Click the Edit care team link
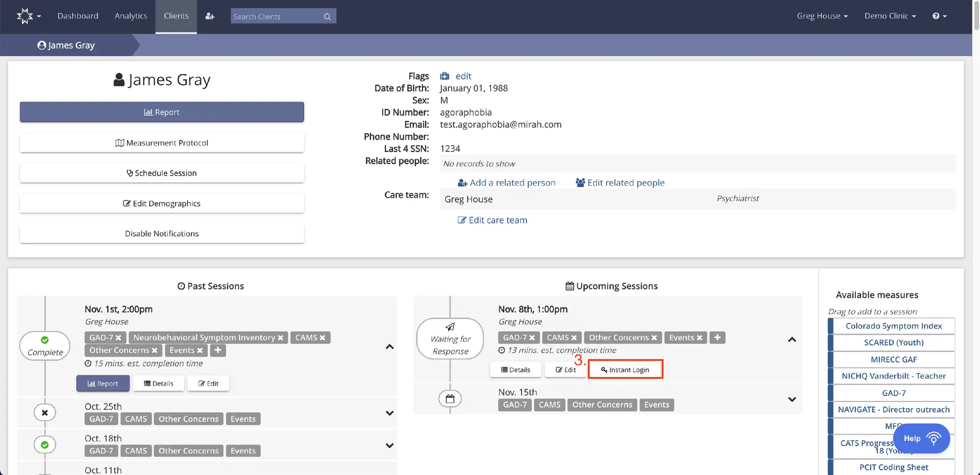This screenshot has height=475, width=980. (492, 220)
